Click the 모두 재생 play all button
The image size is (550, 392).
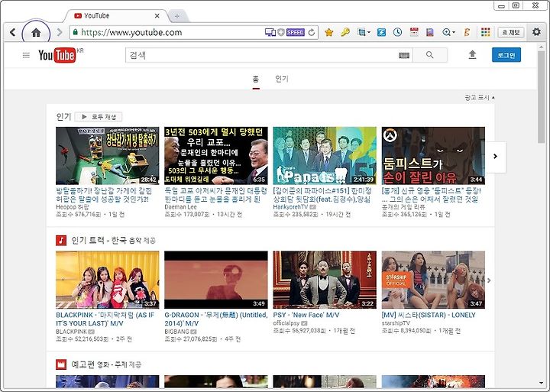tap(99, 117)
